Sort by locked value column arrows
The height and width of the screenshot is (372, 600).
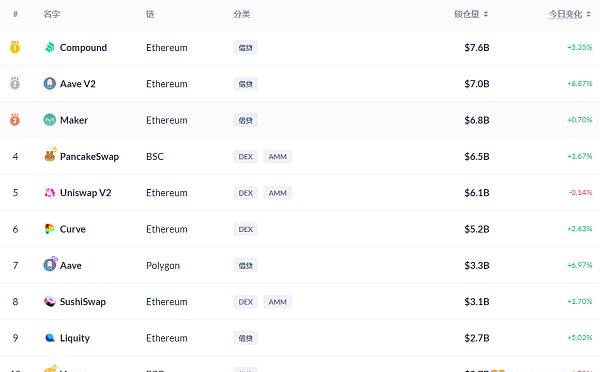(x=486, y=14)
